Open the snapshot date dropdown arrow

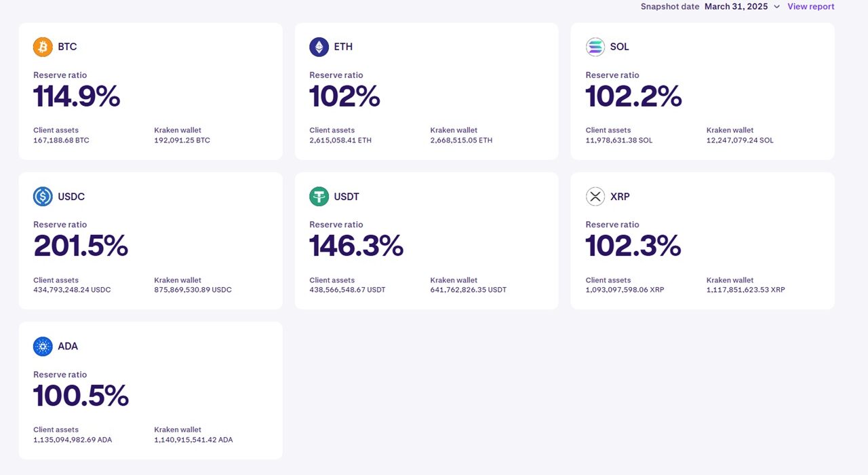(x=777, y=7)
